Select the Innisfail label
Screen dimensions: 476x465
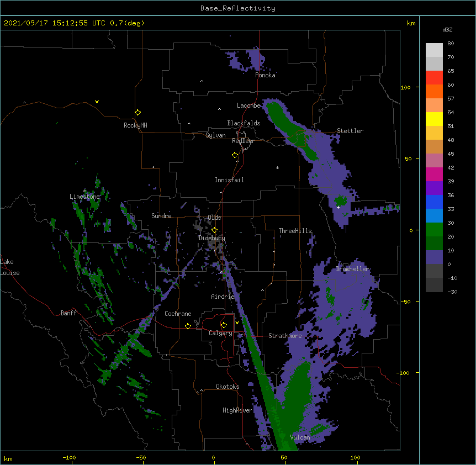coord(229,180)
